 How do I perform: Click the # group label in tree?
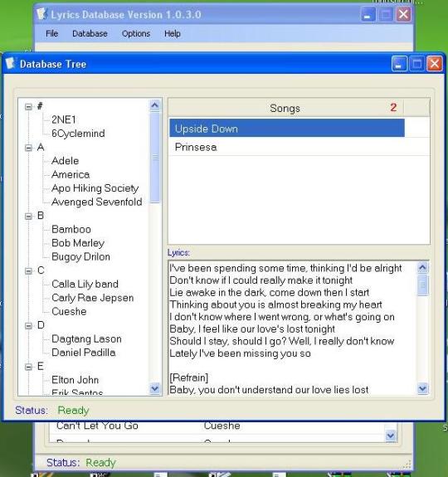(40, 106)
